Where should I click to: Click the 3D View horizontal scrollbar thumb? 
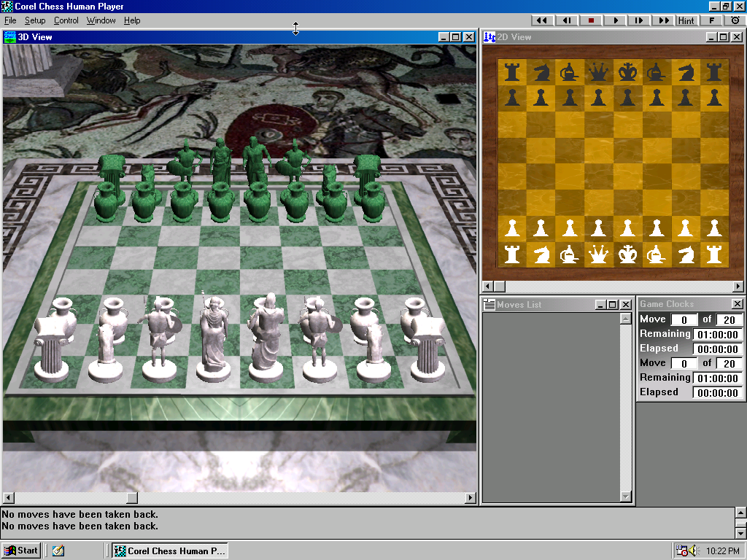pyautogui.click(x=132, y=497)
